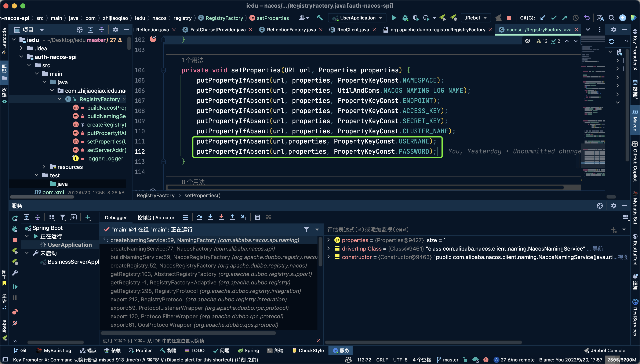
Task: Click the 导航 link beside driverImplClass
Action: point(598,248)
